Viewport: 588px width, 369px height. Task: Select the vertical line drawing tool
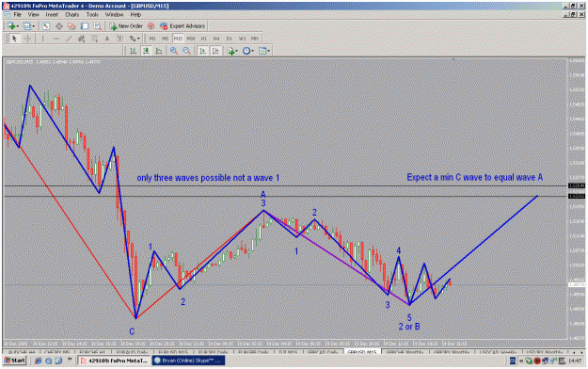tap(42, 39)
